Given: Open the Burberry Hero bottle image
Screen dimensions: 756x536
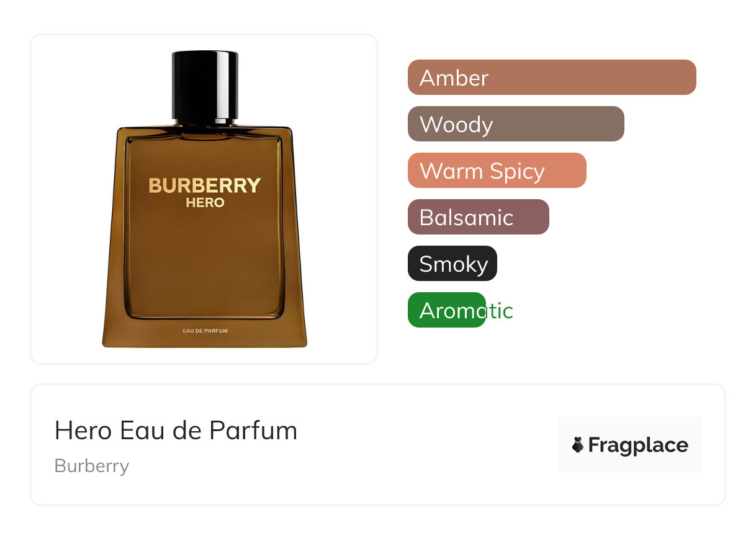Looking at the screenshot, I should [204, 199].
